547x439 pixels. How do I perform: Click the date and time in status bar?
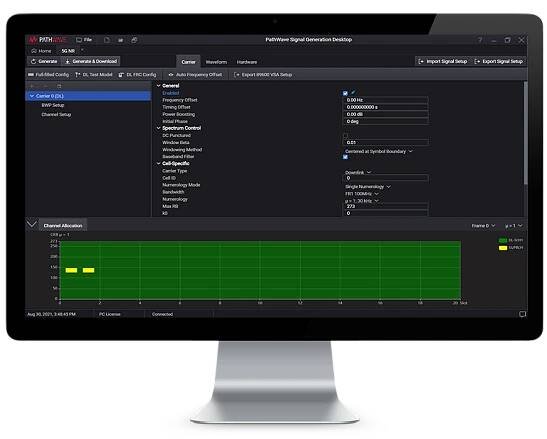51,314
